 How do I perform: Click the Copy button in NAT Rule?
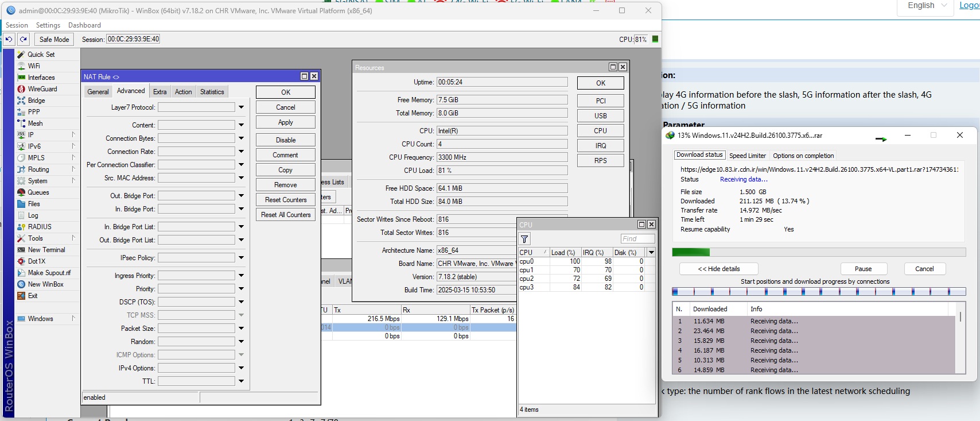click(286, 170)
